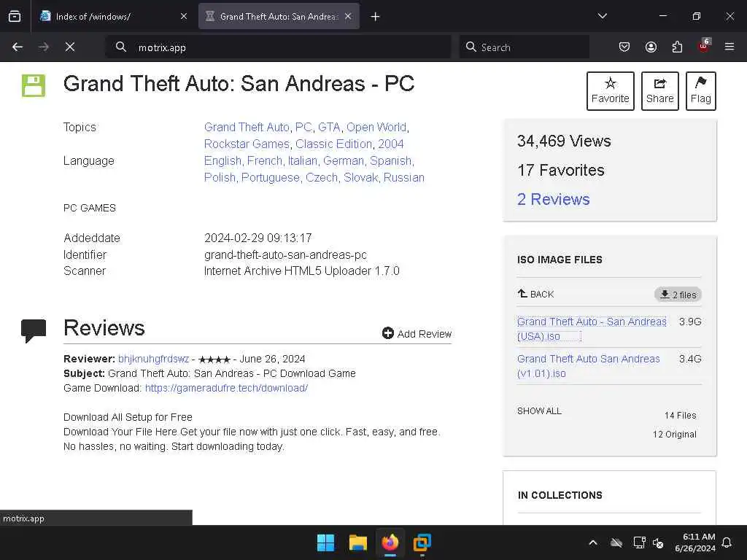Open the Classic Edition topic link

[333, 144]
